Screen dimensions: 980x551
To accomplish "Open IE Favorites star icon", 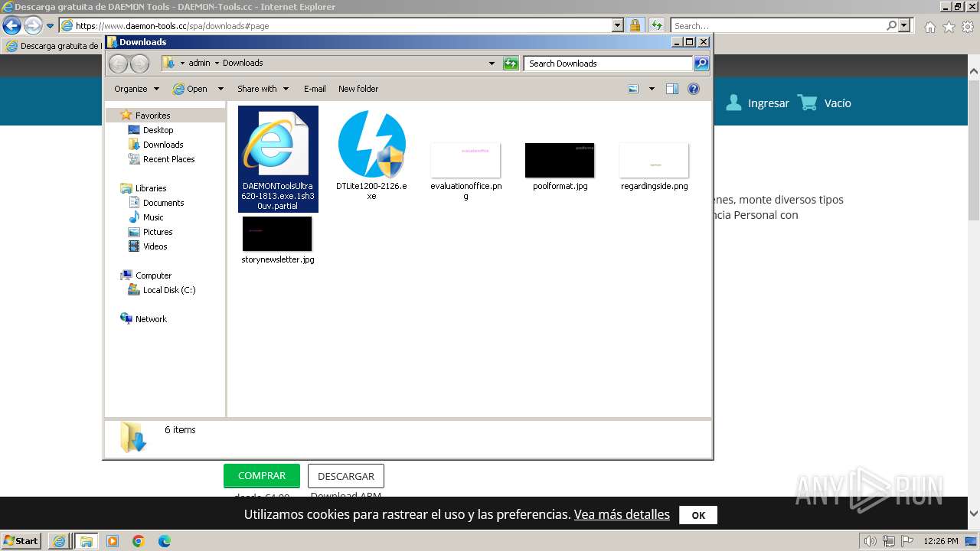I will 949,27.
